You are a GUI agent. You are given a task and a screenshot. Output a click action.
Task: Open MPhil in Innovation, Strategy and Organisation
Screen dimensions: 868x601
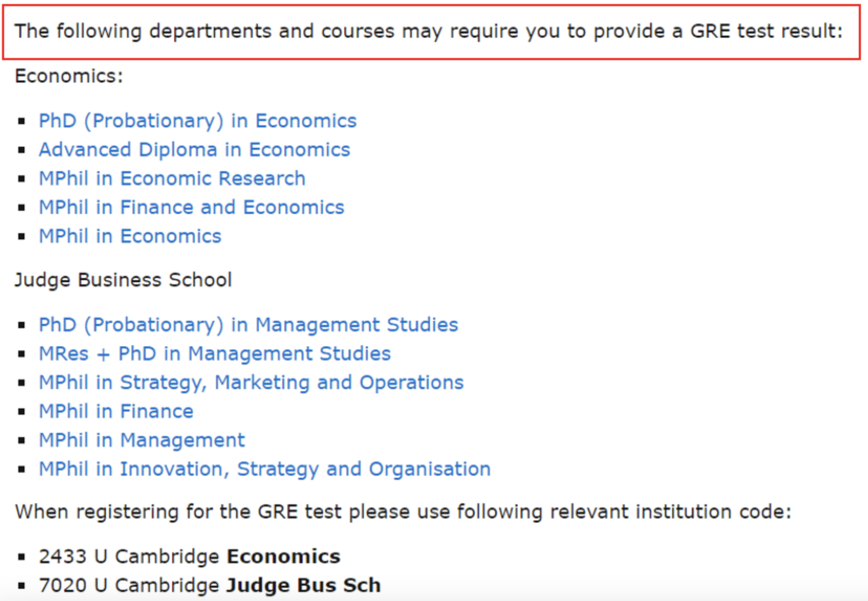[265, 469]
